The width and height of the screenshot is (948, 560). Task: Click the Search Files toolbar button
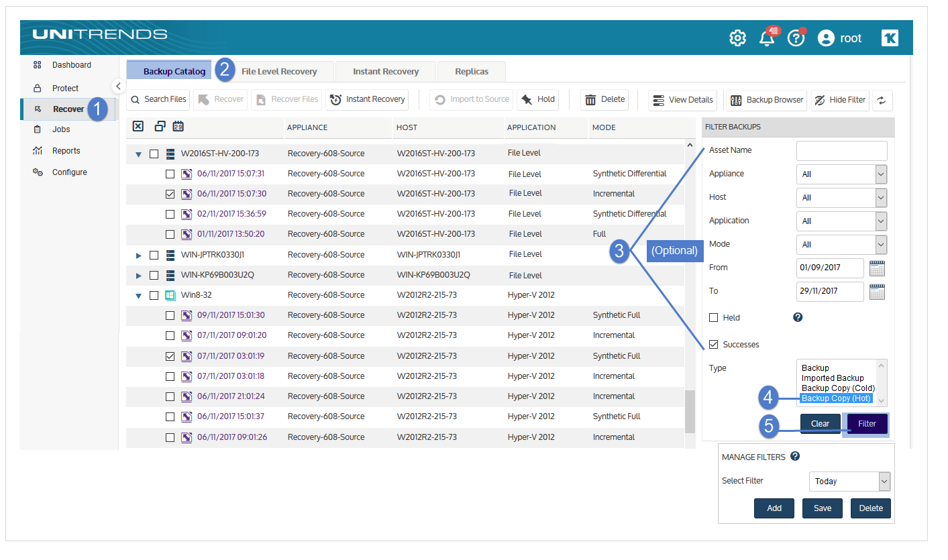pyautogui.click(x=158, y=99)
